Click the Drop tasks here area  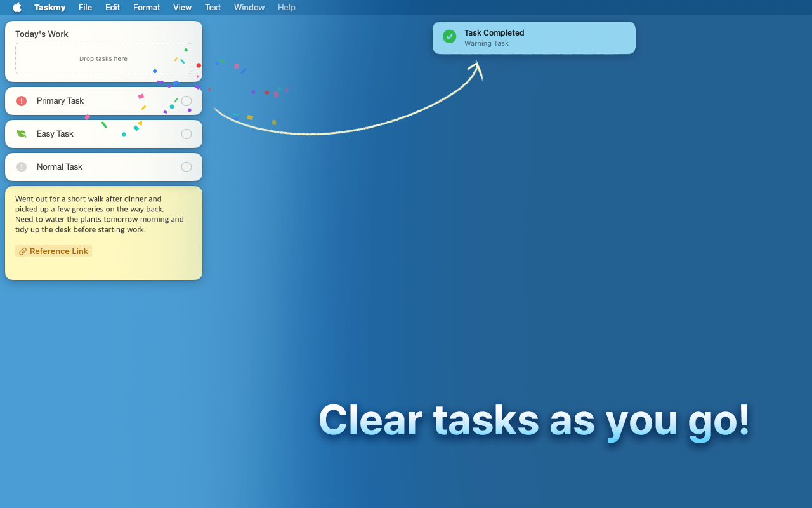(x=103, y=58)
